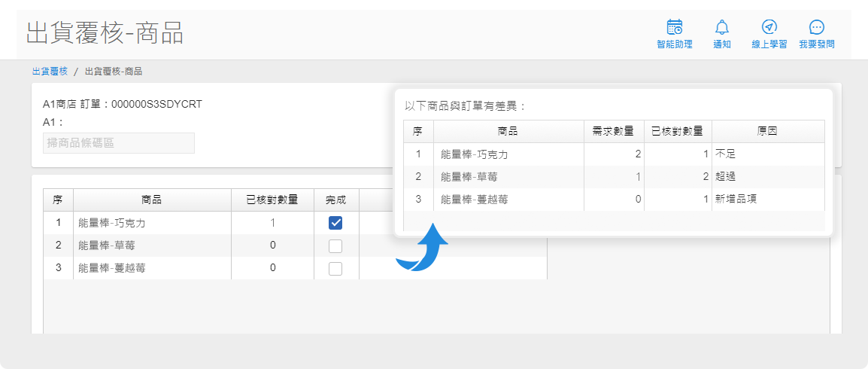Click the 已核對數量 header in difference popup
The image size is (868, 369).
(678, 131)
